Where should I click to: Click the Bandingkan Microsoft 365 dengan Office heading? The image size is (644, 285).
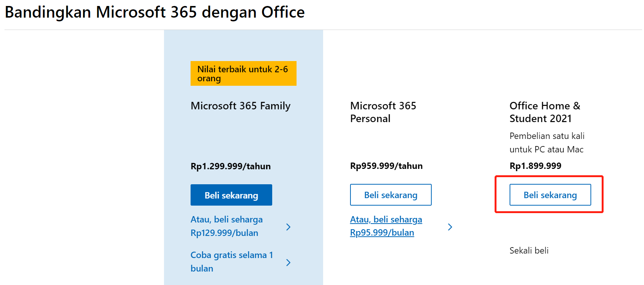[155, 12]
